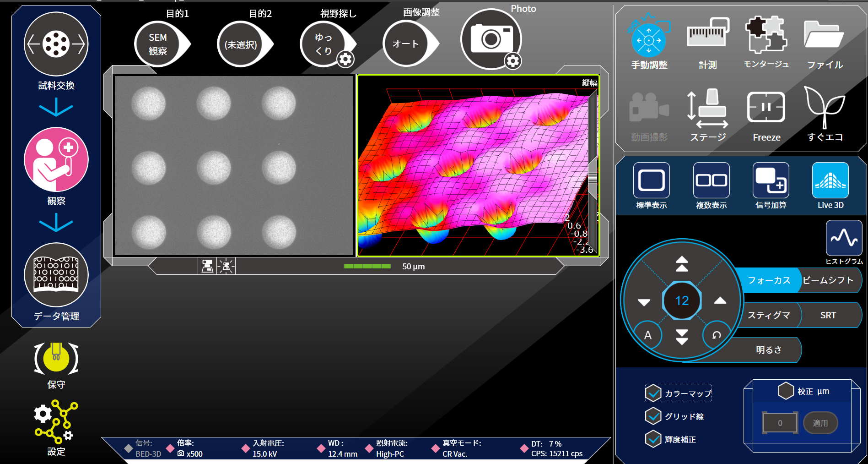Click the Photo camera capture icon

click(491, 39)
